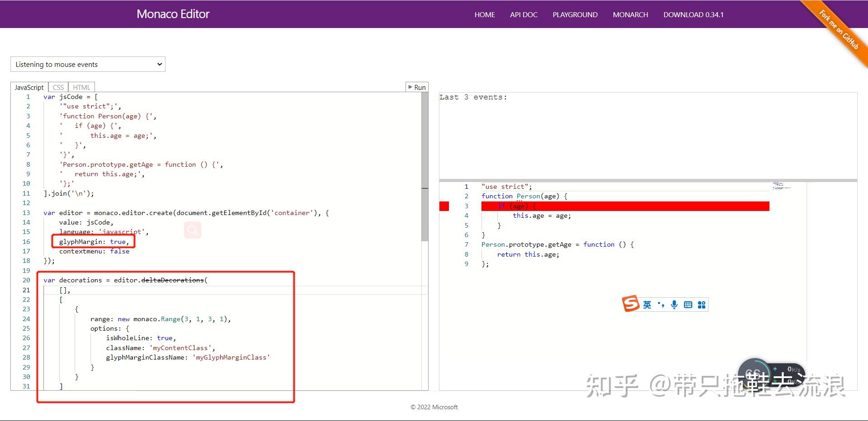Click the Fork me on GitHub ribbon
The height and width of the screenshot is (421, 868).
(839, 29)
